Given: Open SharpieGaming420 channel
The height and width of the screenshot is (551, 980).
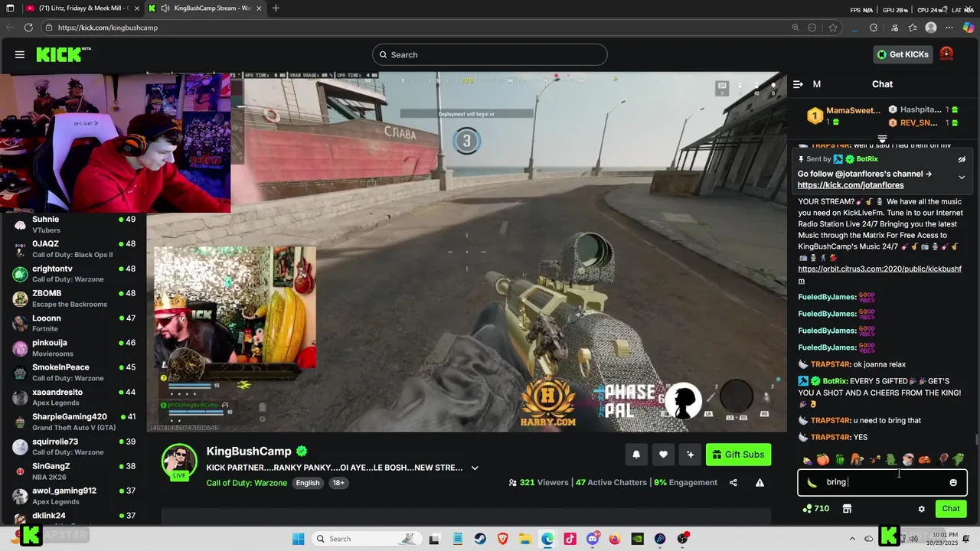Looking at the screenshot, I should click(x=73, y=422).
